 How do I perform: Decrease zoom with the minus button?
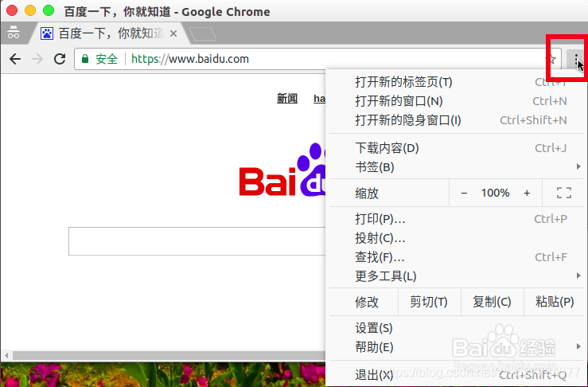coord(464,193)
